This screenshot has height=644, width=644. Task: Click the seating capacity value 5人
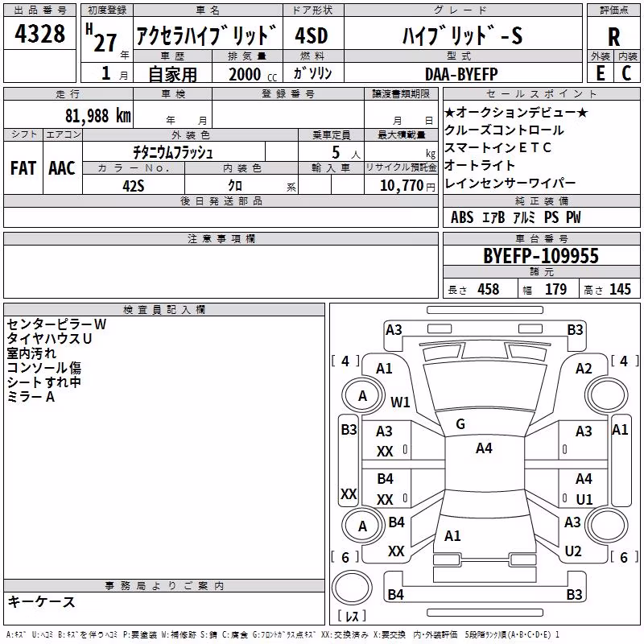point(346,152)
